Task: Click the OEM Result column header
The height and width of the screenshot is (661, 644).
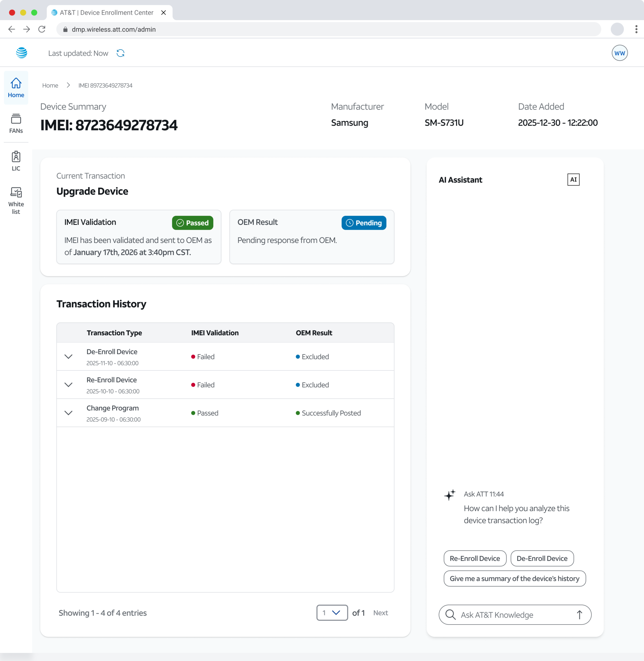Action: tap(314, 333)
